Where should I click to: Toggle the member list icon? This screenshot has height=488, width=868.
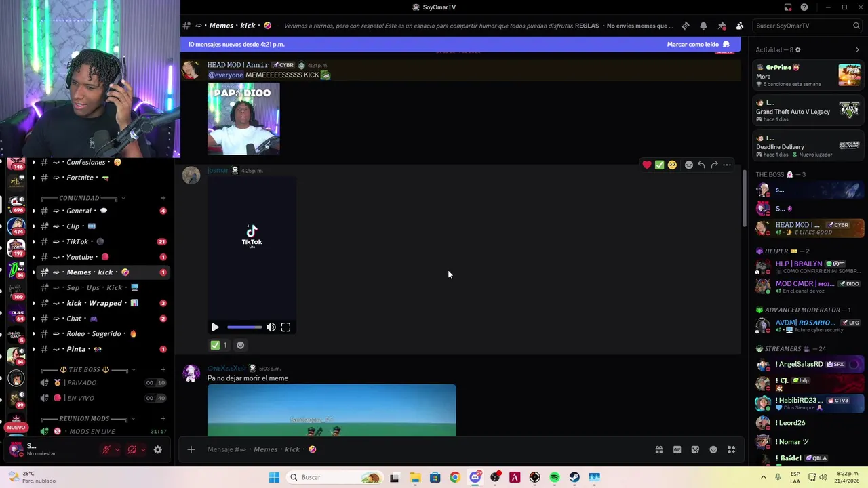point(739,26)
